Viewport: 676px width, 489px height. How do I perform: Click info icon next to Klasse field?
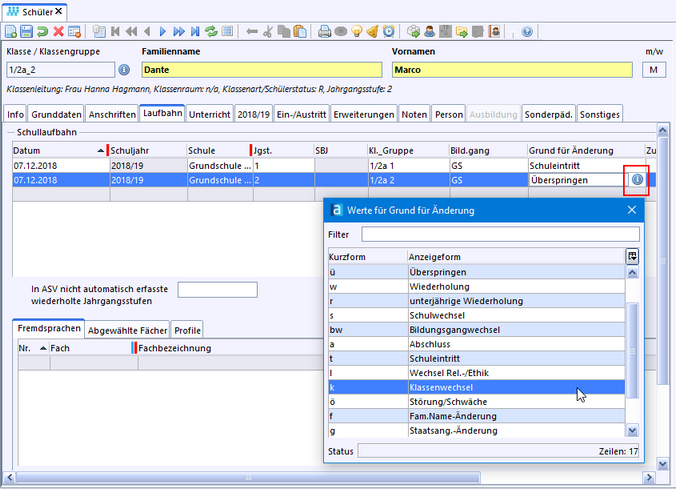(124, 70)
